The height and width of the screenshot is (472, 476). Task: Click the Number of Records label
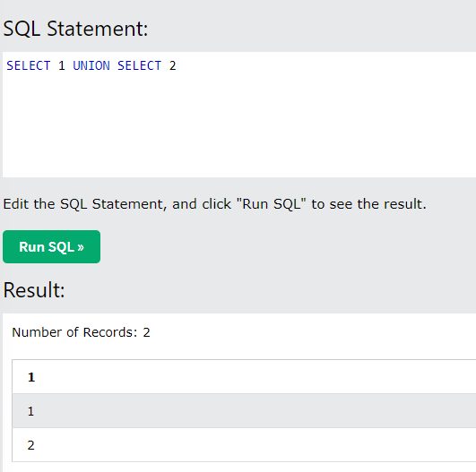(x=74, y=332)
